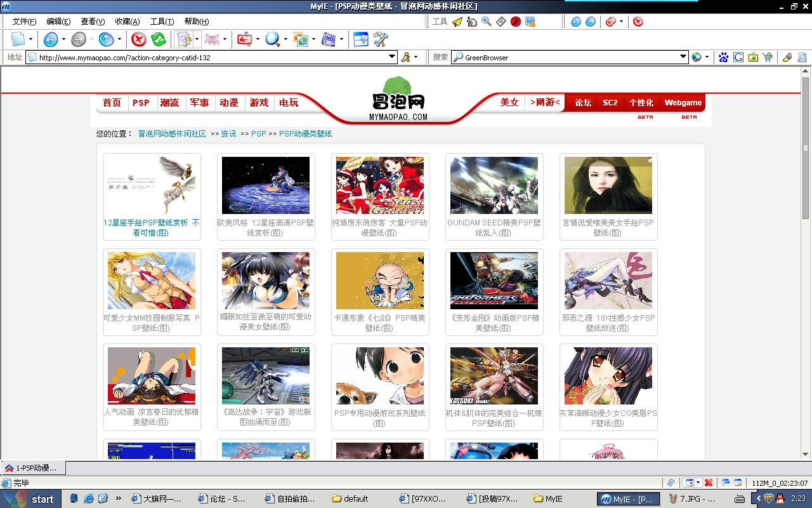Click the page vertical scrollbar thumb
The height and width of the screenshot is (508, 812).
point(806,148)
